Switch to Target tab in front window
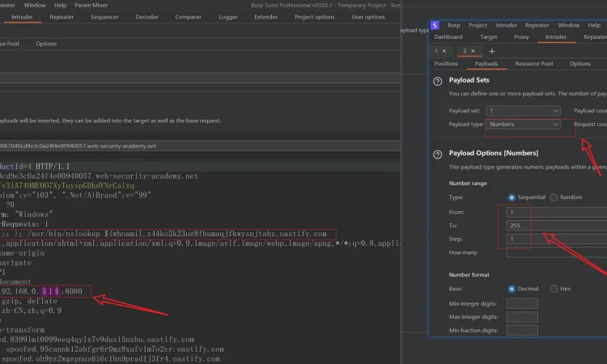 coord(488,36)
